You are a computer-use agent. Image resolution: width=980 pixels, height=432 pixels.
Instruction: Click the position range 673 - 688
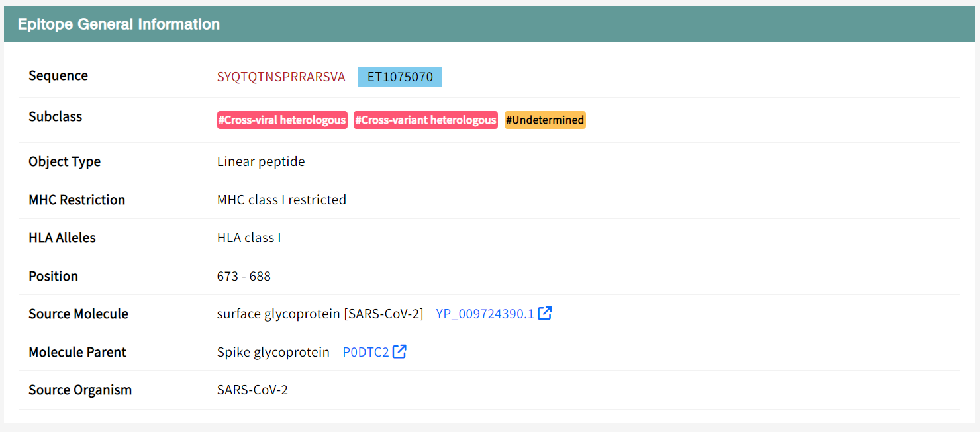[x=244, y=276]
